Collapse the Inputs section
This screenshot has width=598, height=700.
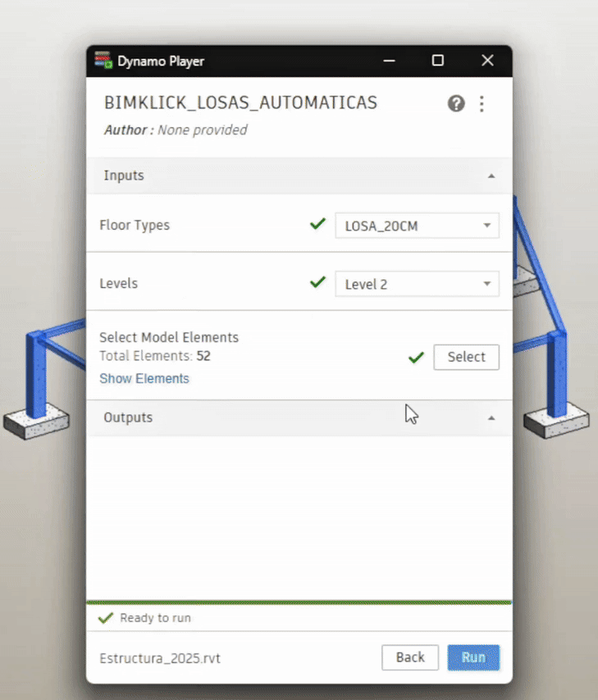click(491, 176)
